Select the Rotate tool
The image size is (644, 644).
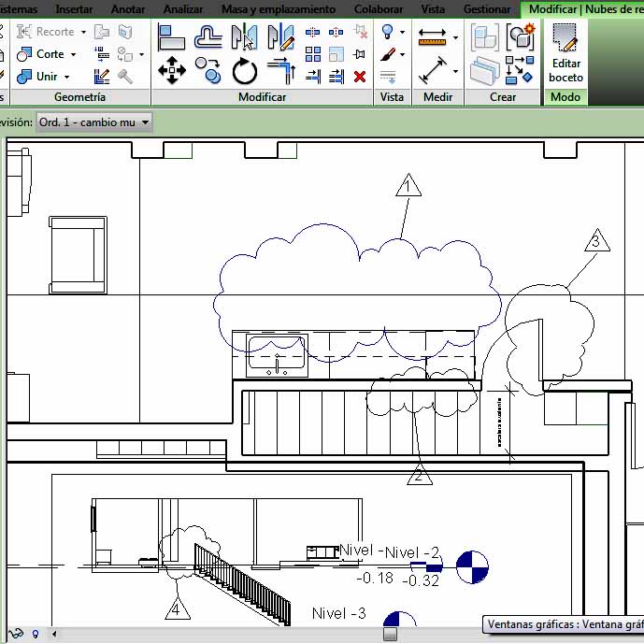tap(244, 70)
